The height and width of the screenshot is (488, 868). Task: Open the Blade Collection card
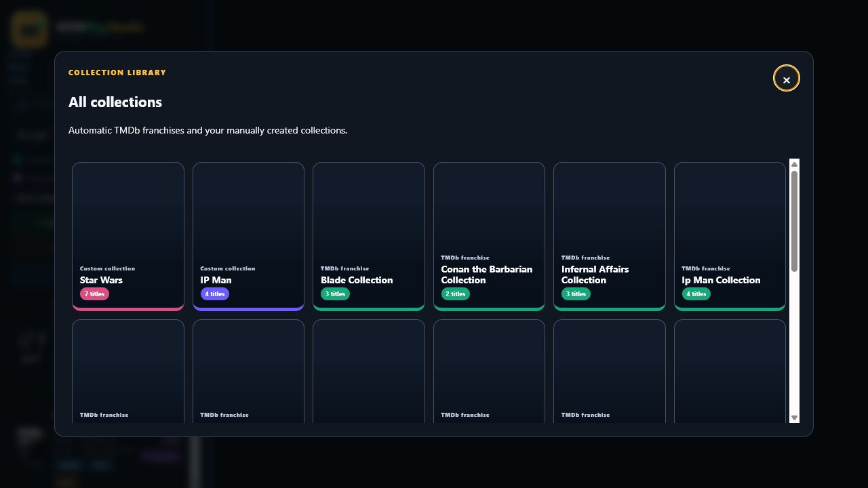pyautogui.click(x=369, y=237)
